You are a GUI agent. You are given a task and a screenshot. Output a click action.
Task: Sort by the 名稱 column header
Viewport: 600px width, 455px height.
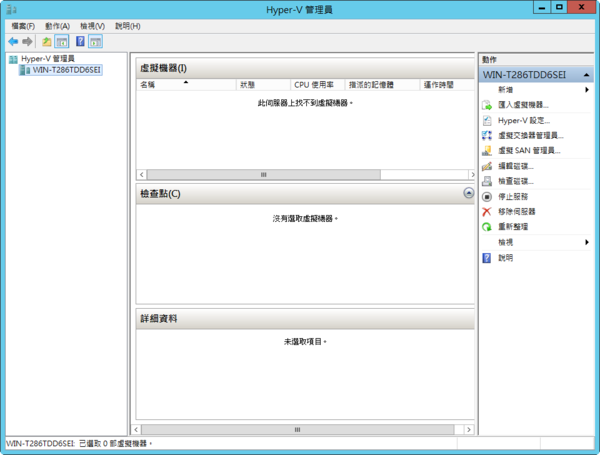point(186,85)
